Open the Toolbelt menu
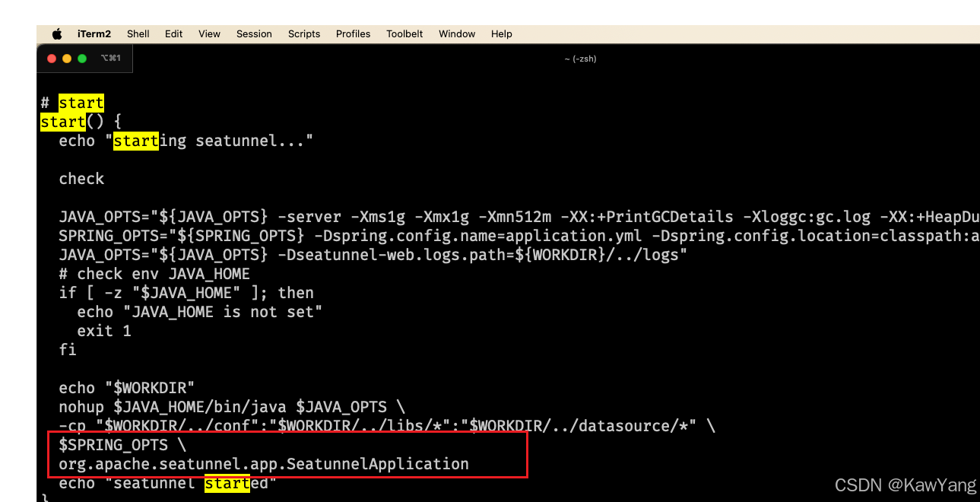Viewport: 980px width, 502px height. [404, 33]
